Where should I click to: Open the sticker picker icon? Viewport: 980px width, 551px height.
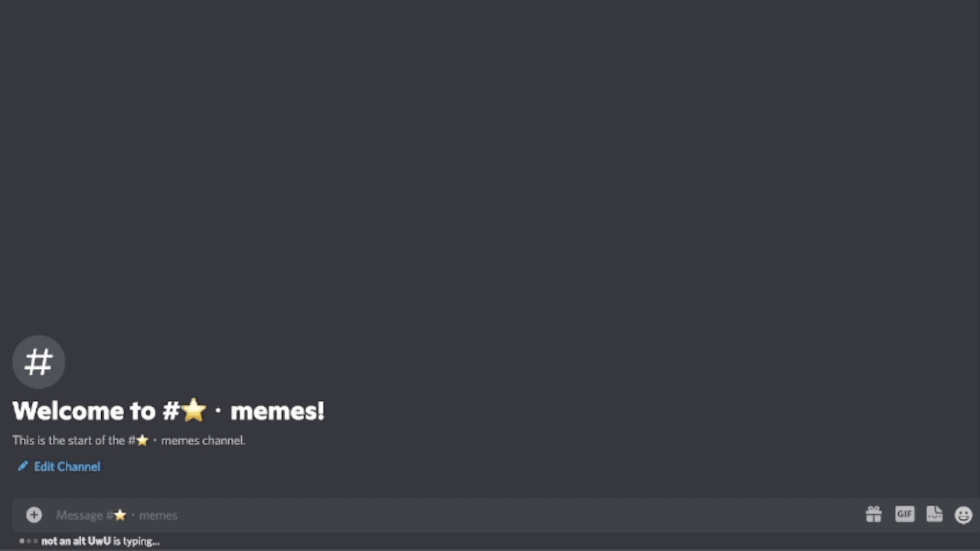(x=934, y=514)
